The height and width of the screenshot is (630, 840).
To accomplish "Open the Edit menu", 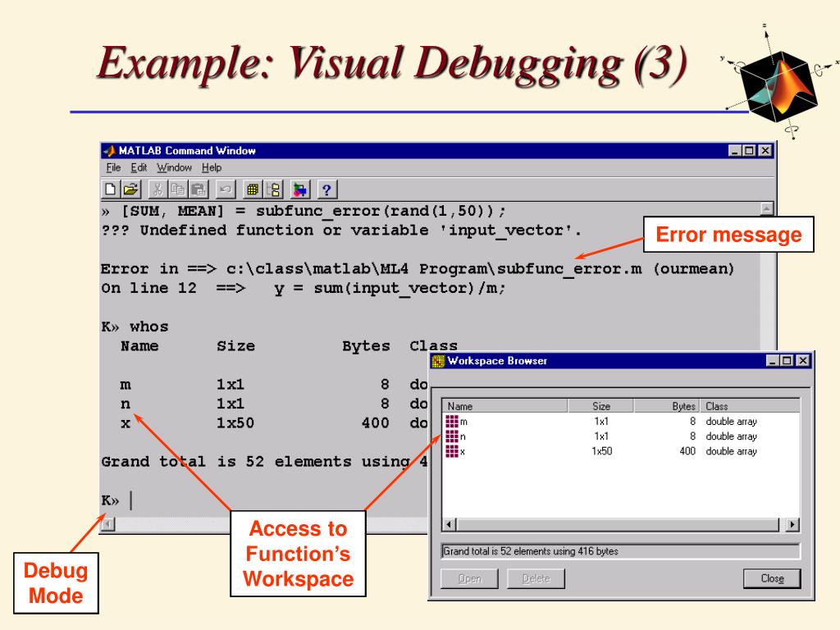I will [x=139, y=167].
